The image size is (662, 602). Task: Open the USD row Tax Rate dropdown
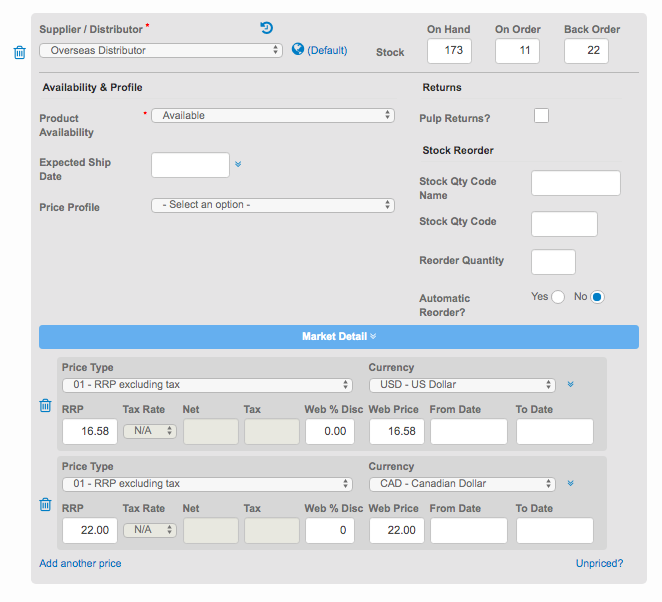(x=150, y=431)
